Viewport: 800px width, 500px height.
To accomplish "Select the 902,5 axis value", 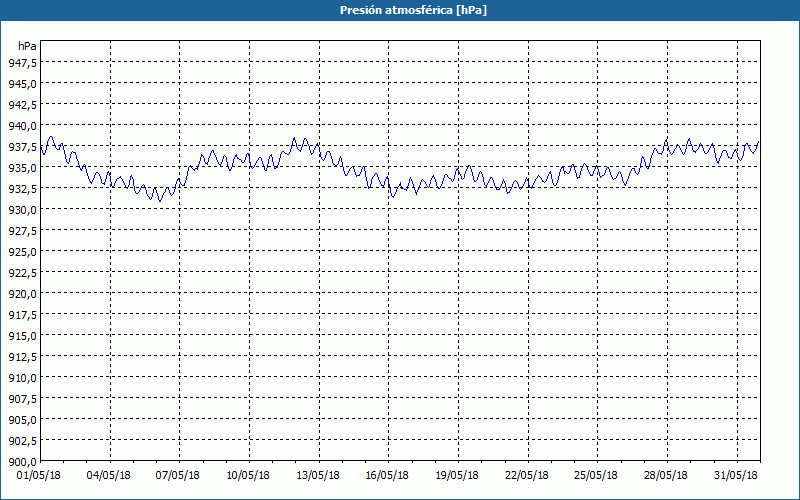I will pyautogui.click(x=22, y=440).
